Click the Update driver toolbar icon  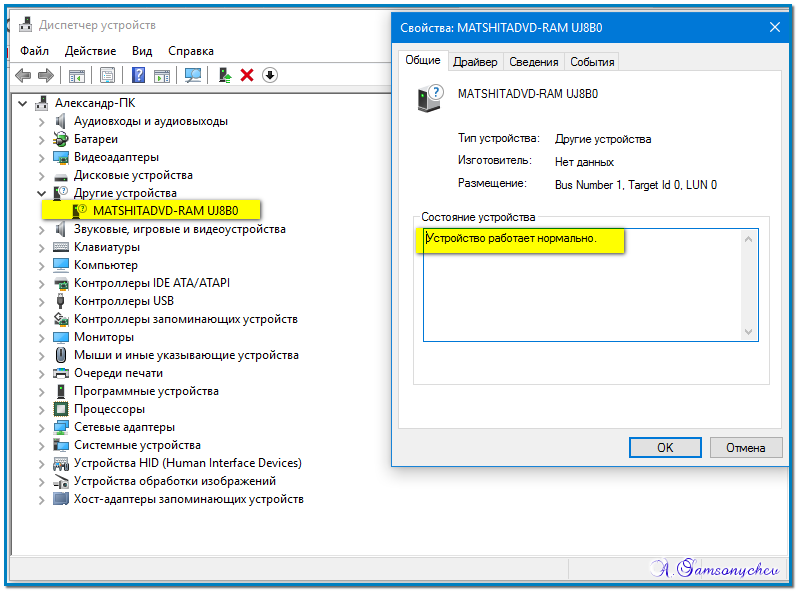point(225,75)
